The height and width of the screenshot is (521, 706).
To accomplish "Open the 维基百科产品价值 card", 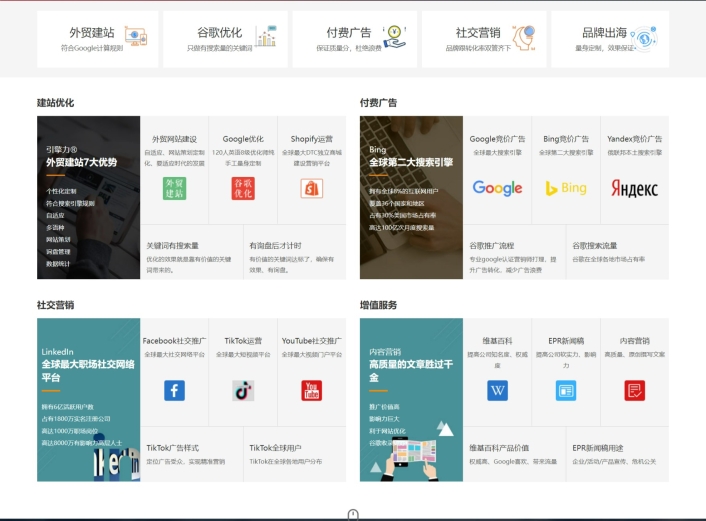I will point(515,454).
